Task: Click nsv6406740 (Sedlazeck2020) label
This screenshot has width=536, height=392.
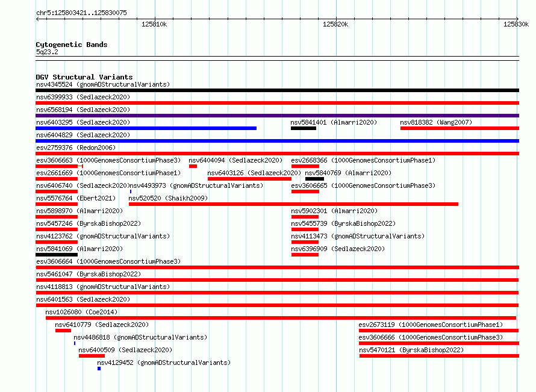Action: point(83,185)
